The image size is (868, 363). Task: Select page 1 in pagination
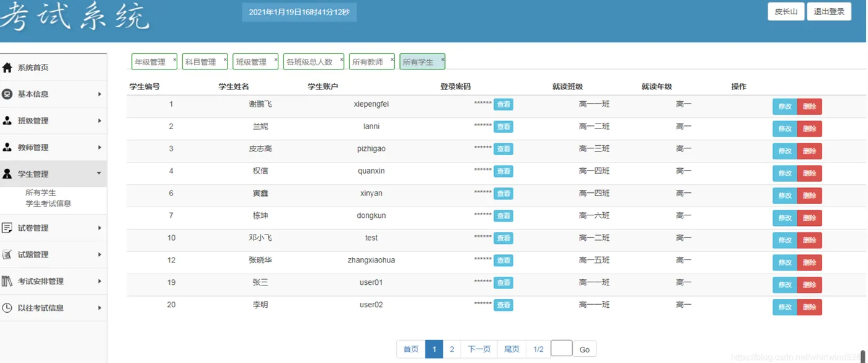434,349
